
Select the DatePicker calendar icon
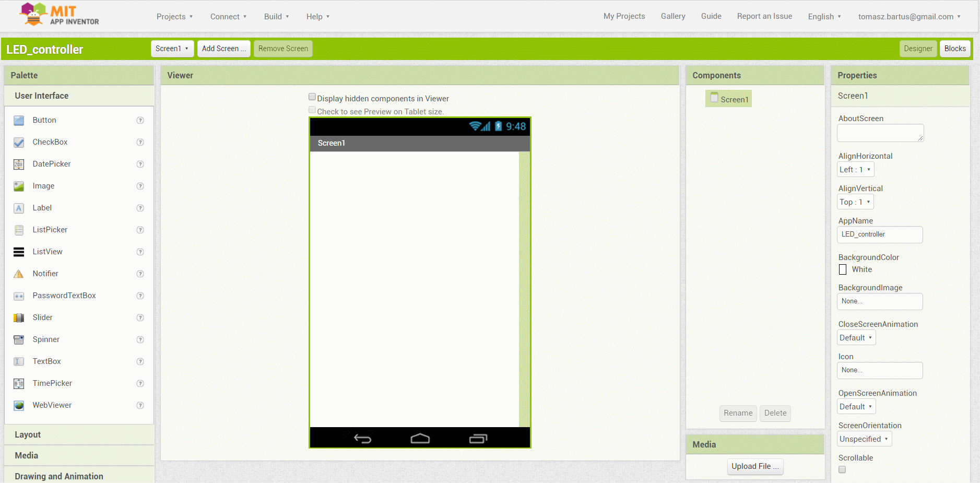coord(19,164)
